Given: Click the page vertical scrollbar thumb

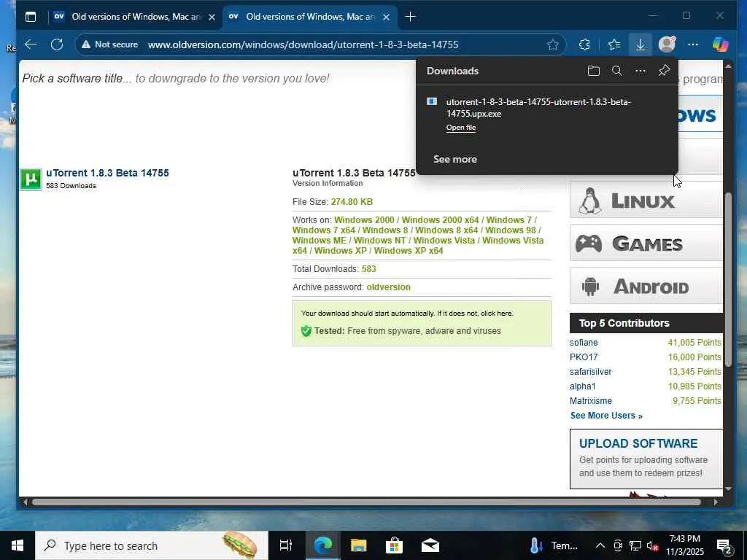Looking at the screenshot, I should (727, 280).
